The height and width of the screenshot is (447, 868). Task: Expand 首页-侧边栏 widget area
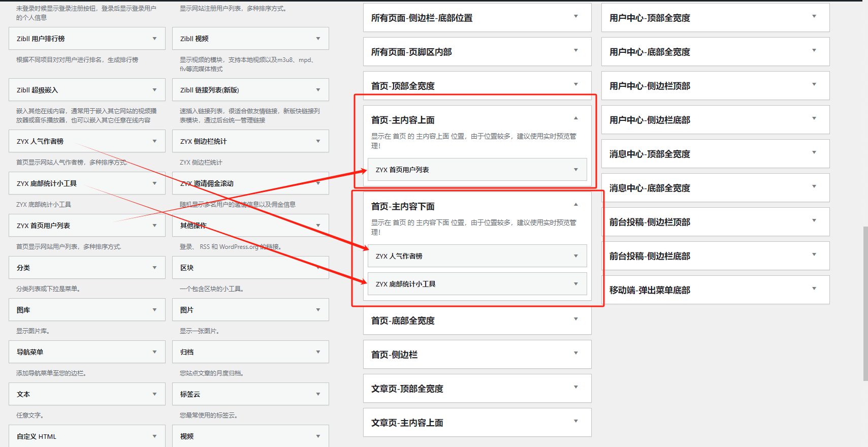coord(575,354)
